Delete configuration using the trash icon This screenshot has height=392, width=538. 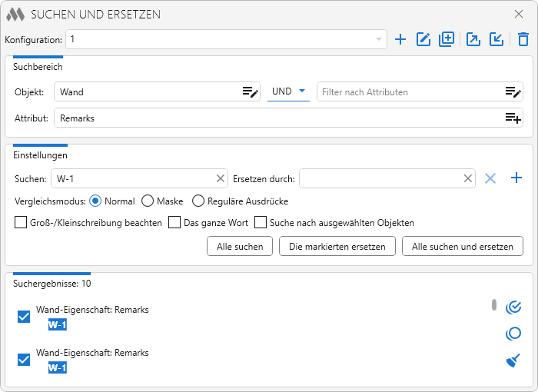coord(523,39)
